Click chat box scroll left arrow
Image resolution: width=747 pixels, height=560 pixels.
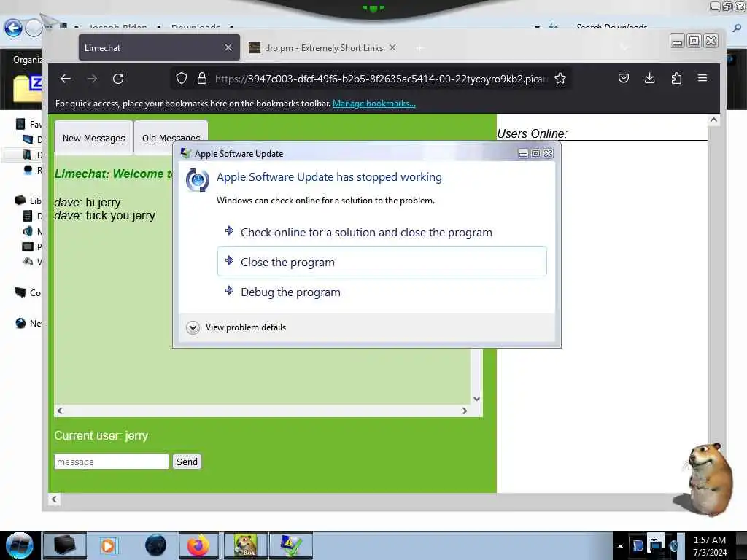(x=60, y=411)
